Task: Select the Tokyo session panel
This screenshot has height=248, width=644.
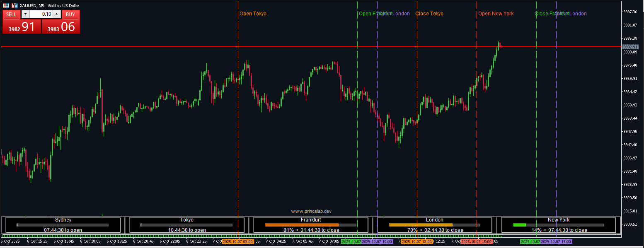Action: point(186,225)
